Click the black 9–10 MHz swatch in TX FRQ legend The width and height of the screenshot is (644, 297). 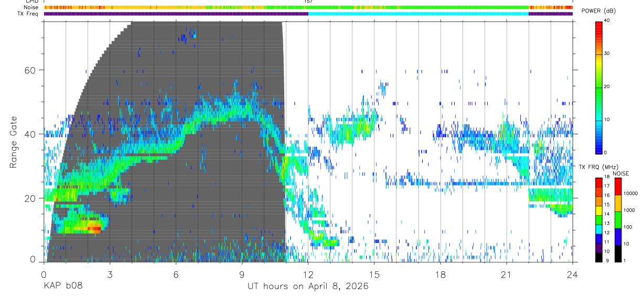(x=599, y=257)
